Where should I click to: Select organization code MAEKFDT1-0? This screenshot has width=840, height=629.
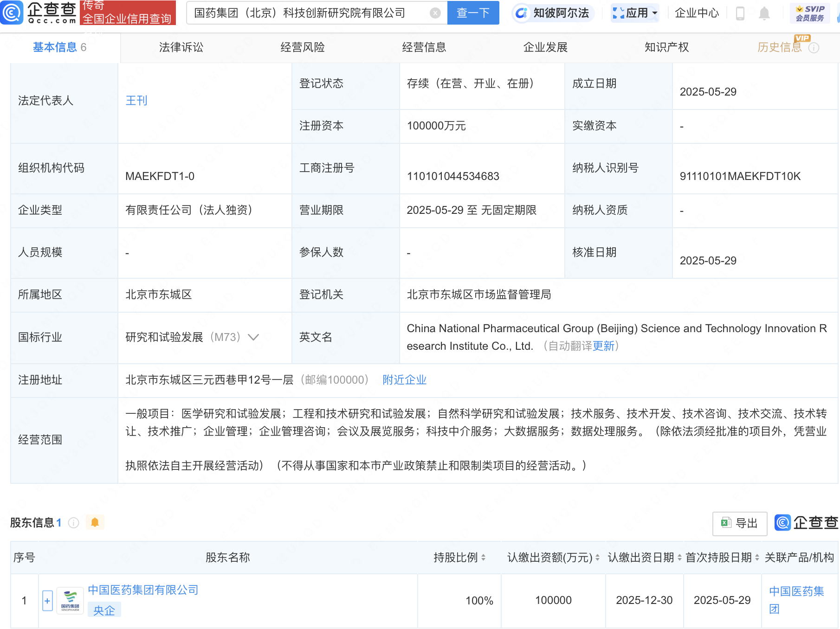click(160, 177)
